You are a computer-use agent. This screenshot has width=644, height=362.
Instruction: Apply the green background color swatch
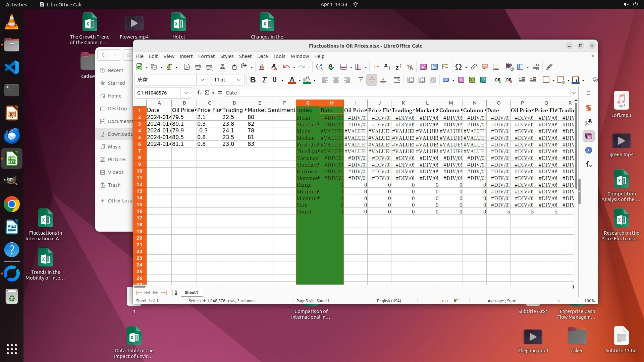[x=307, y=80]
